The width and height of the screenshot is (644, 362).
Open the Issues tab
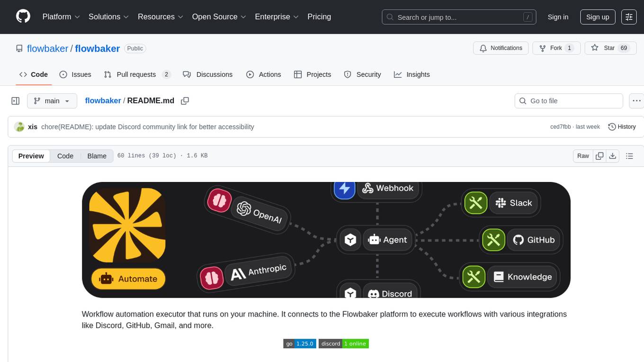[75, 74]
